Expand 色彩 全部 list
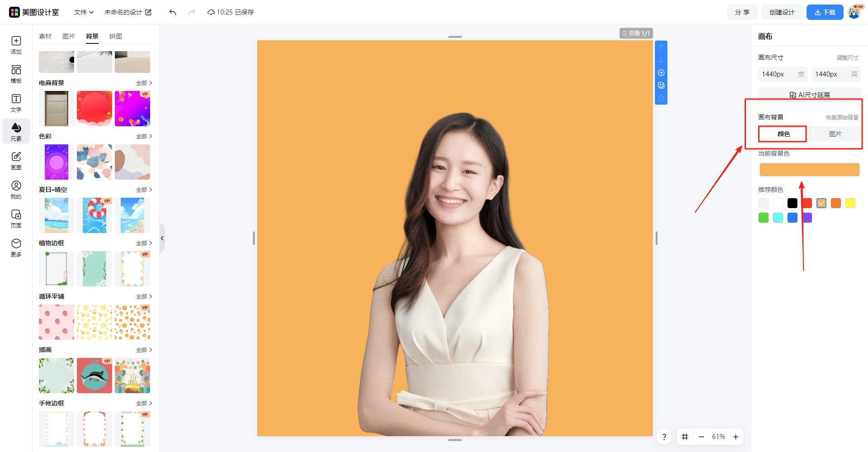 [144, 136]
